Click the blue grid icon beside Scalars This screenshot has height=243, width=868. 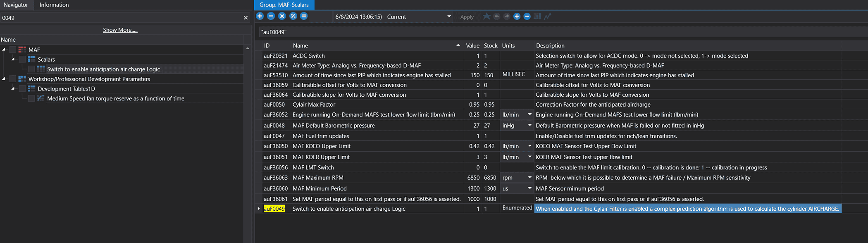[x=31, y=60]
